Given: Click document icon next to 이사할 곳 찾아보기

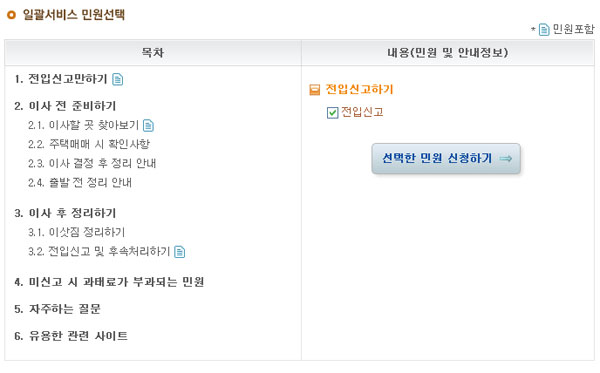Looking at the screenshot, I should 148,125.
